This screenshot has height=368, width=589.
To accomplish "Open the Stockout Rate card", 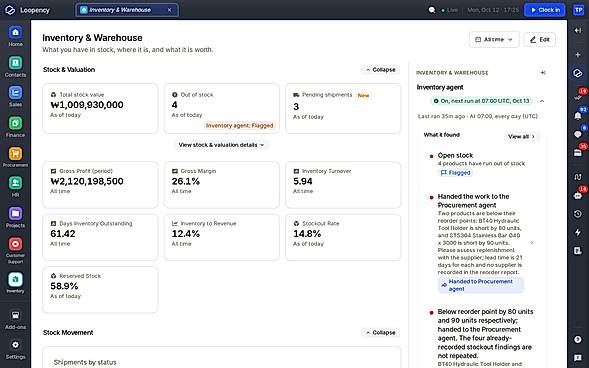I will 343,237.
